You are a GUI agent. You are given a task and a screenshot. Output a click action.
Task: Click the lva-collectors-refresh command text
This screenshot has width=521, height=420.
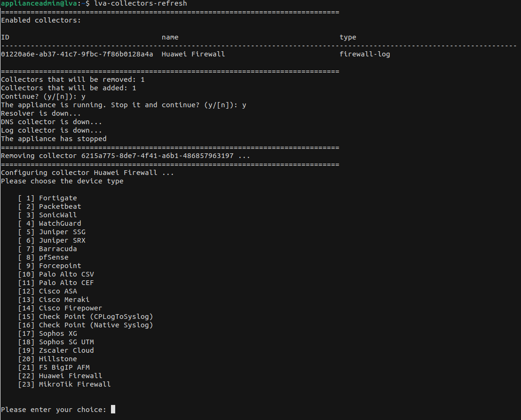click(141, 3)
